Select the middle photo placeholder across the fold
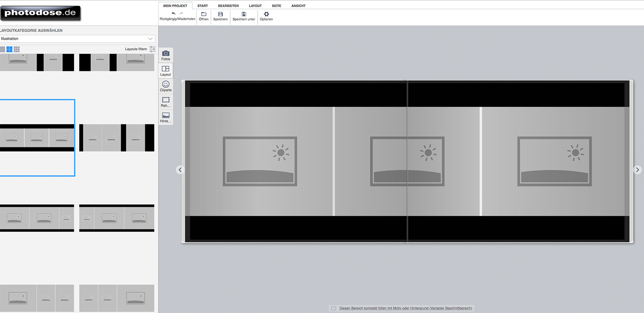The height and width of the screenshot is (313, 644). tap(407, 161)
